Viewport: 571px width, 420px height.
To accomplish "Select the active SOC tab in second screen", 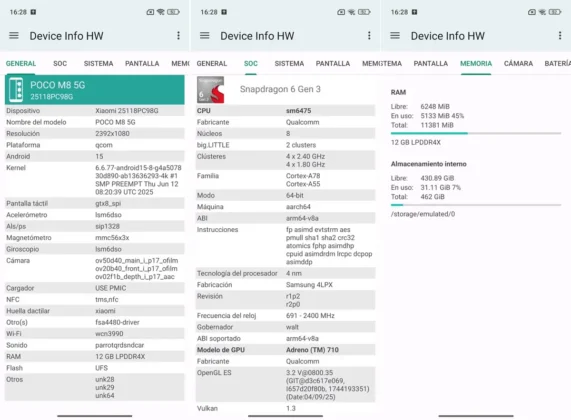I will [251, 63].
